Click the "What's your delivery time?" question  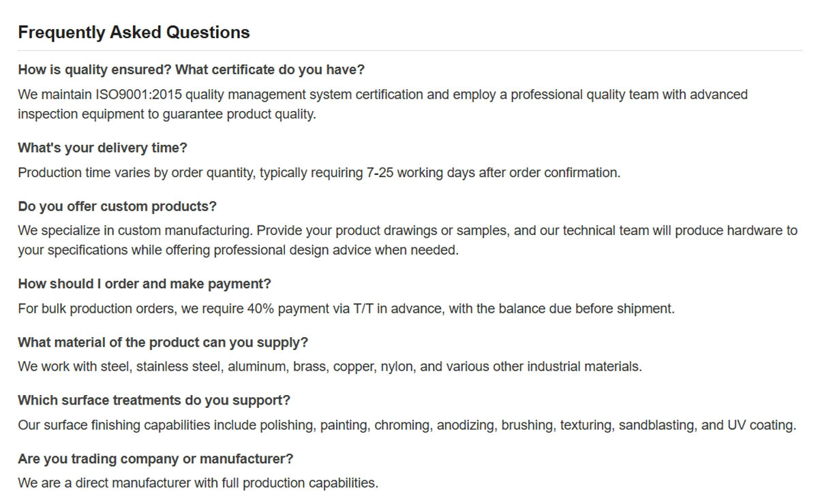click(102, 148)
